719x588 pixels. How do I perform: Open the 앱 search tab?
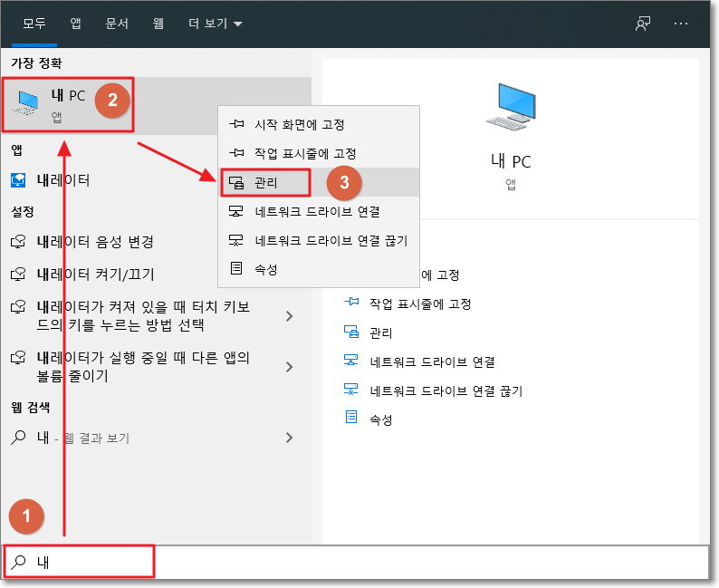(x=76, y=23)
